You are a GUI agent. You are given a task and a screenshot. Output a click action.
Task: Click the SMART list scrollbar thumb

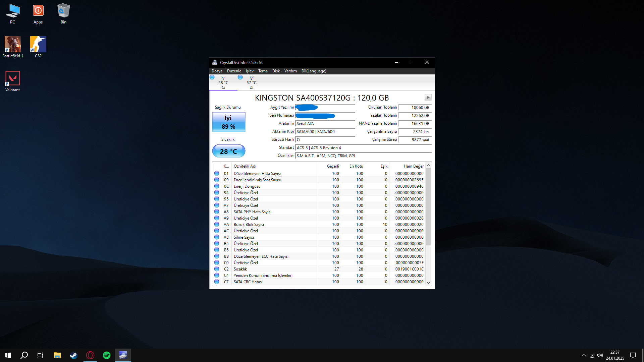pyautogui.click(x=428, y=207)
